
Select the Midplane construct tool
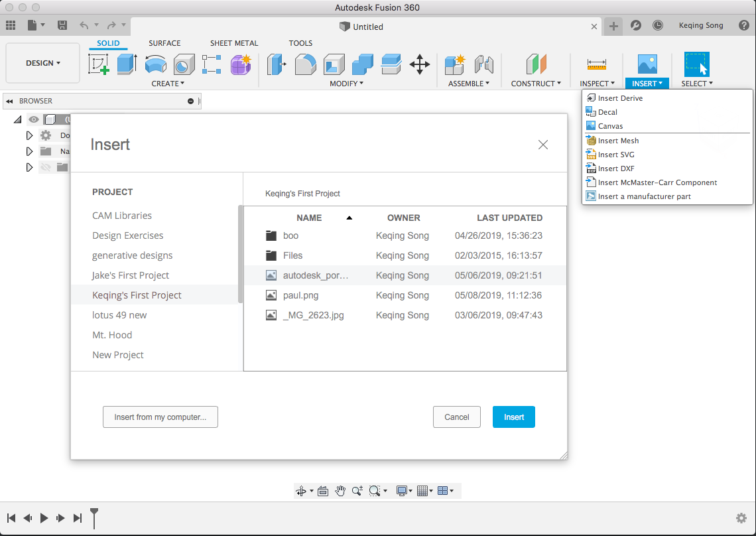pos(536,64)
